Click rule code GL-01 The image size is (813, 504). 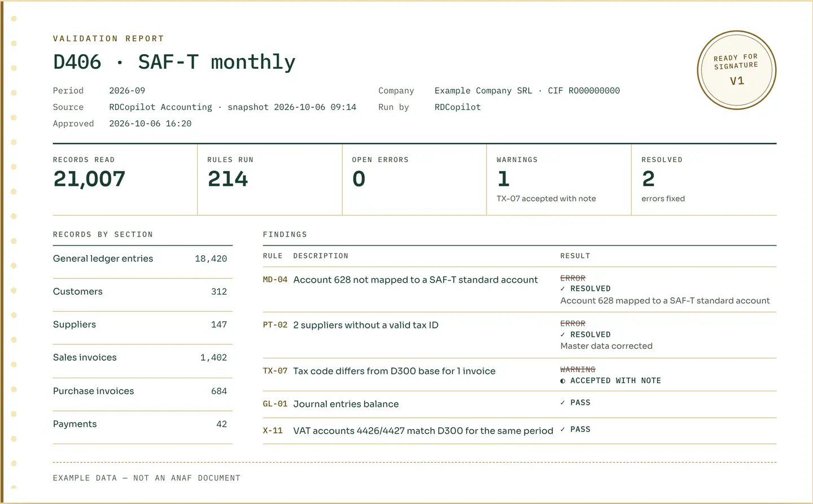(275, 404)
